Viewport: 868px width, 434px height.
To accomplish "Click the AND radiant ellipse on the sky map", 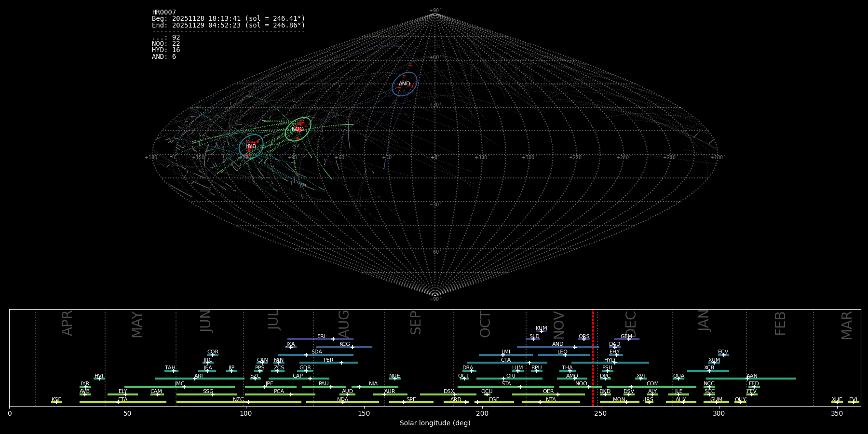I will point(404,83).
